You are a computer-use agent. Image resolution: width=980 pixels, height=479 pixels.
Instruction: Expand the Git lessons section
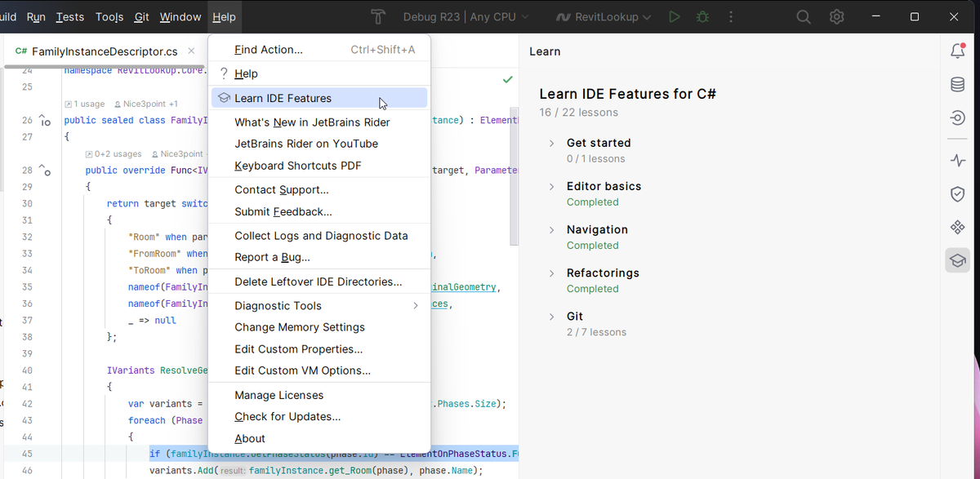pyautogui.click(x=552, y=317)
